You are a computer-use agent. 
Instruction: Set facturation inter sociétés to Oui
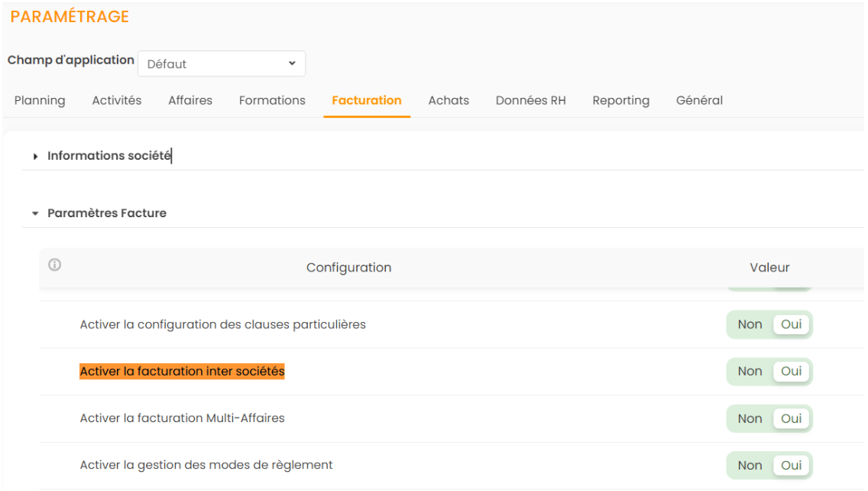point(791,372)
